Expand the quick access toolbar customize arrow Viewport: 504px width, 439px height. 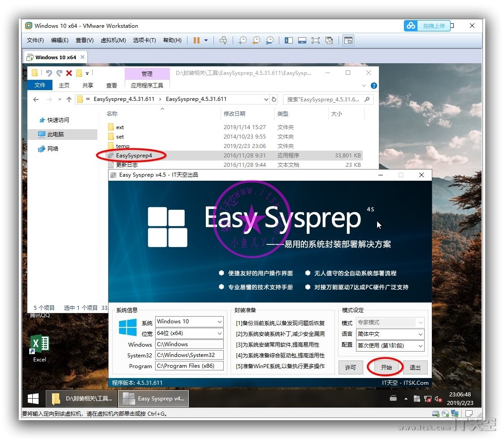coord(87,74)
